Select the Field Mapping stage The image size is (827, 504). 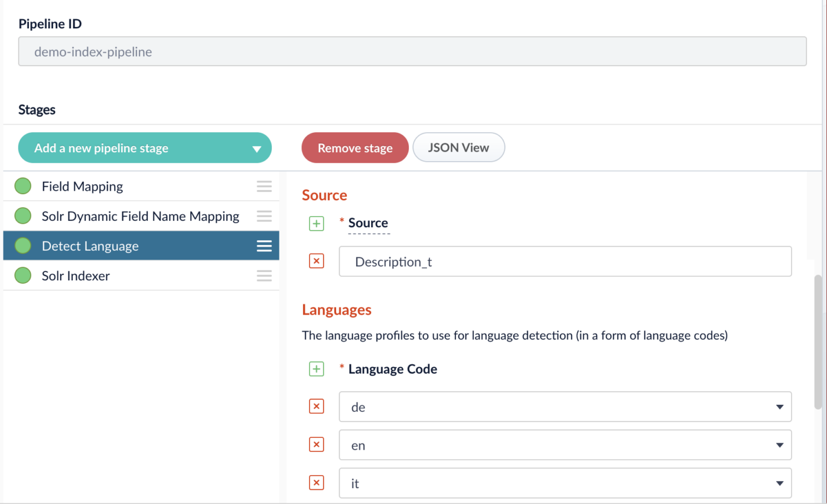tap(82, 186)
